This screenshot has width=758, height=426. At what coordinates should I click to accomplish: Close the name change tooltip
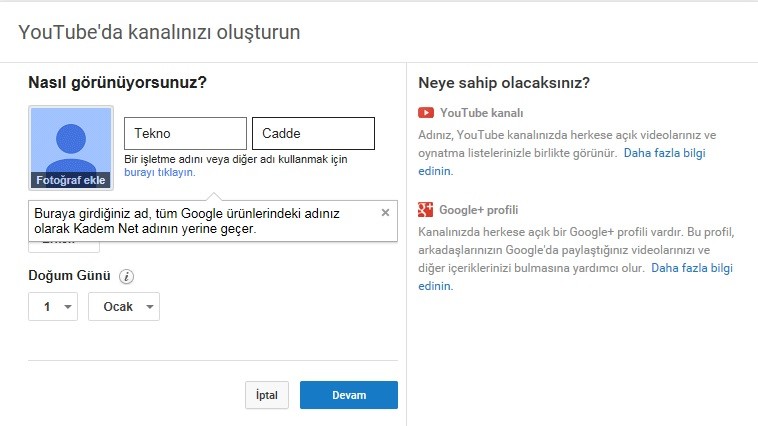[x=385, y=212]
